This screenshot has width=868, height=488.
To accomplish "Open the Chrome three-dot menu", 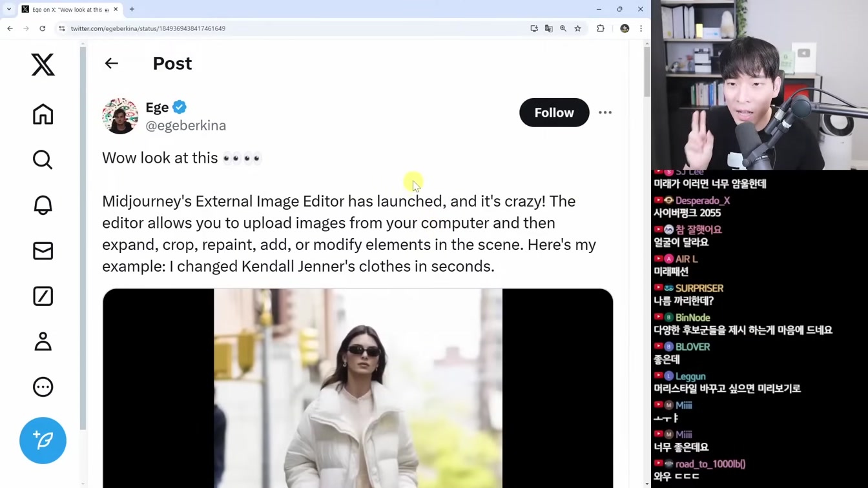I will [x=641, y=28].
